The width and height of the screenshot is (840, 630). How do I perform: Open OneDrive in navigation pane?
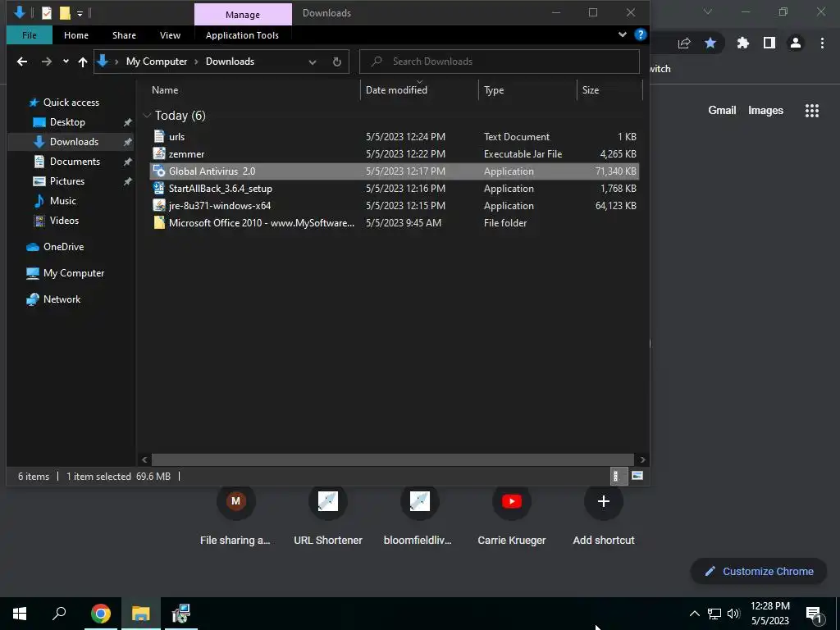63,247
